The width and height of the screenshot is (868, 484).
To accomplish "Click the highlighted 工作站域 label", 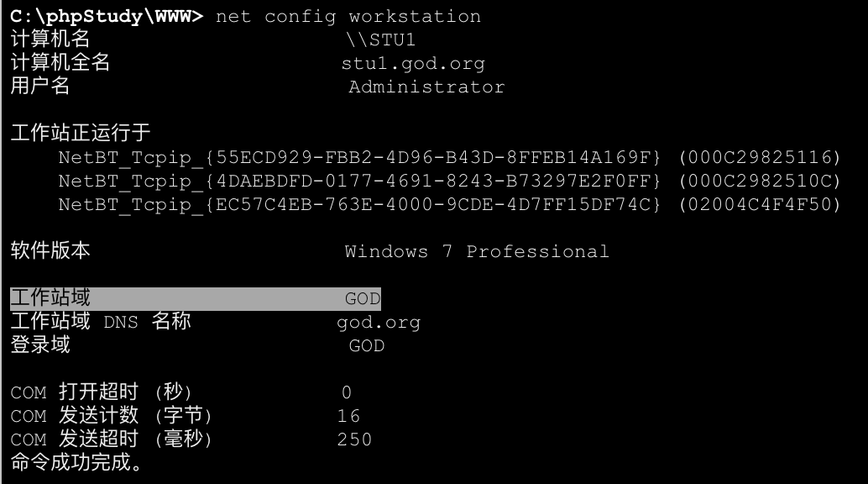I will point(50,298).
